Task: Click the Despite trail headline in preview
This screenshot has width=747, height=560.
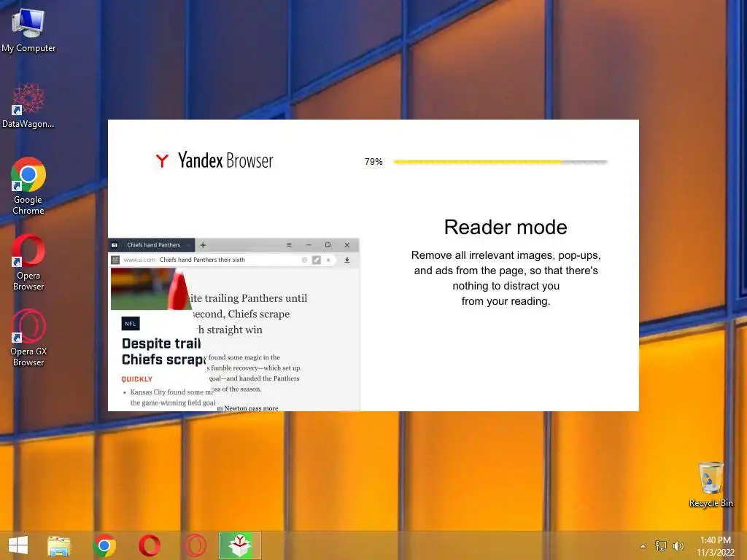Action: (162, 351)
